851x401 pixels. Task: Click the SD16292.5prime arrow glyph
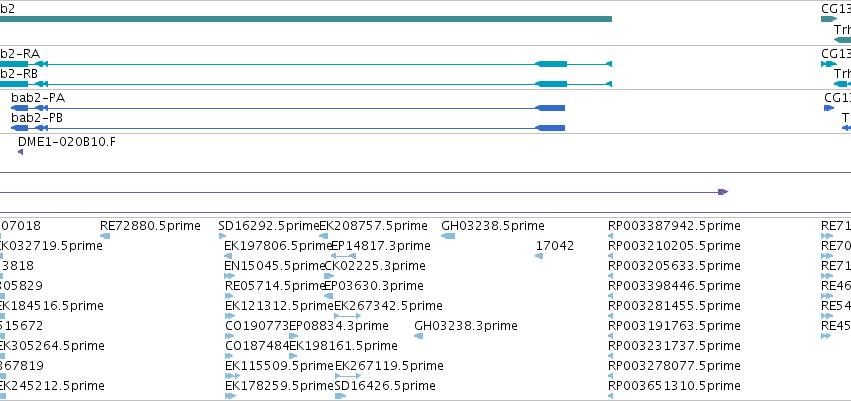click(223, 236)
